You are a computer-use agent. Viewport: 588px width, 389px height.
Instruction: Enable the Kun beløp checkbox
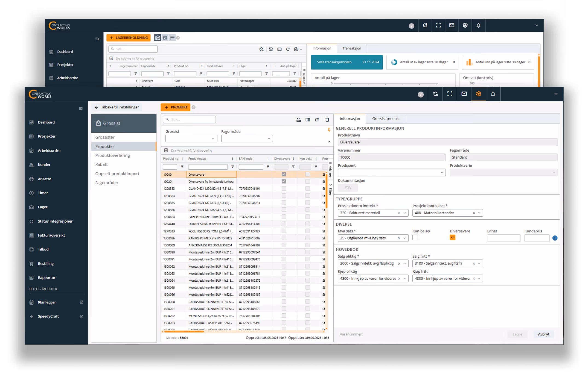415,237
